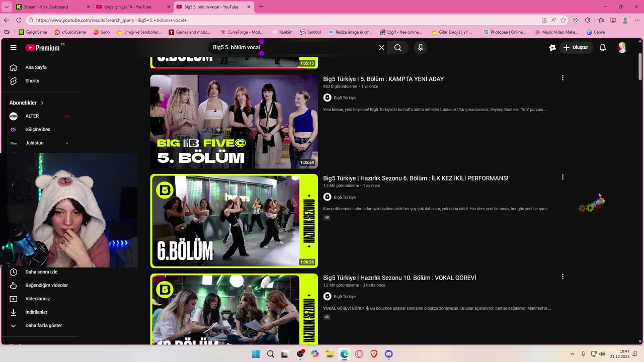Open more options for KAMPTA YENİ ADAY video
Viewport: 644px width, 362px height.
562,78
